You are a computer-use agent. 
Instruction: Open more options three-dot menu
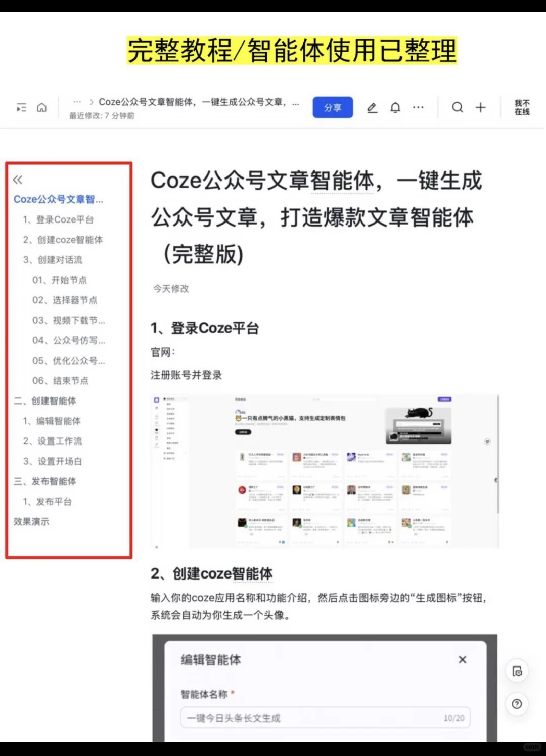pos(418,107)
